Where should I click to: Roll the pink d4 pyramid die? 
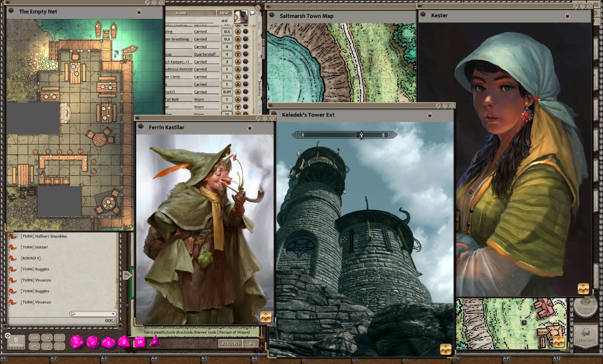(x=155, y=342)
